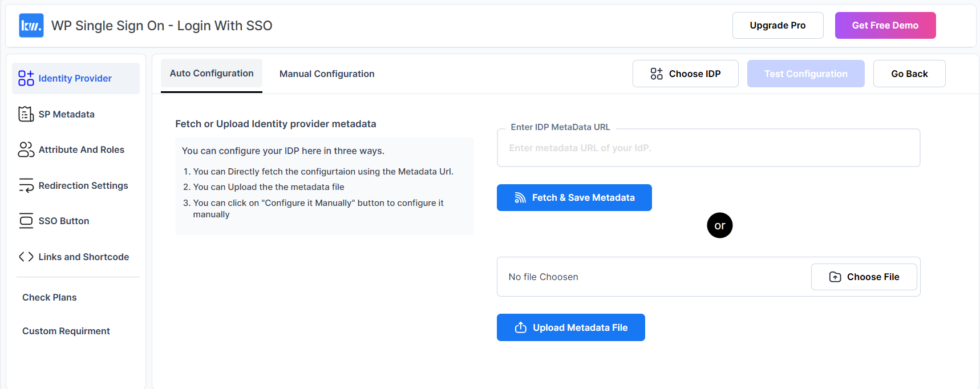Open Attribute And Roles via its sidebar icon
980x389 pixels.
26,149
